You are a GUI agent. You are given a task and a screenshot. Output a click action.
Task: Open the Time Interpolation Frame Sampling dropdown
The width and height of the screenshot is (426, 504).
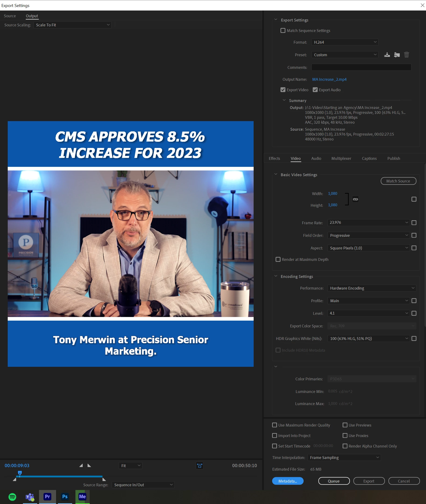coord(344,457)
